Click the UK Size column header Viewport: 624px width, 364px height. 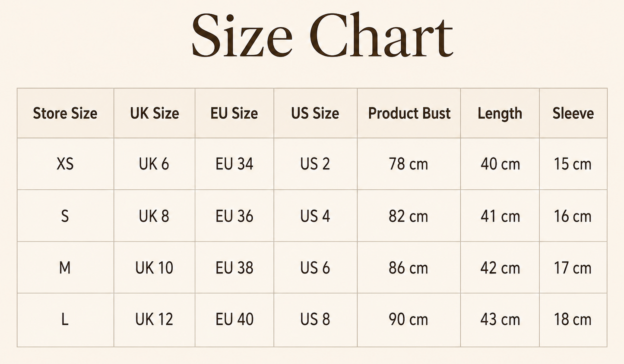tap(154, 113)
